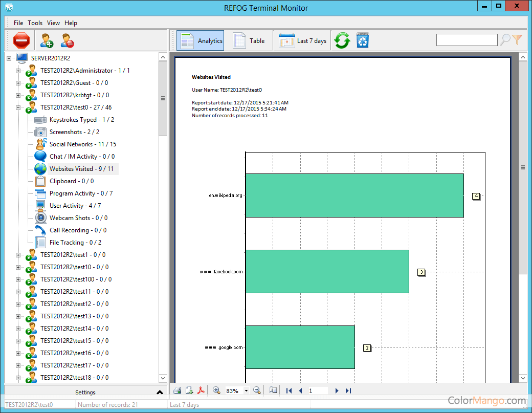Click the Settings panel button
Viewport: 532px width, 413px height.
tap(85, 393)
